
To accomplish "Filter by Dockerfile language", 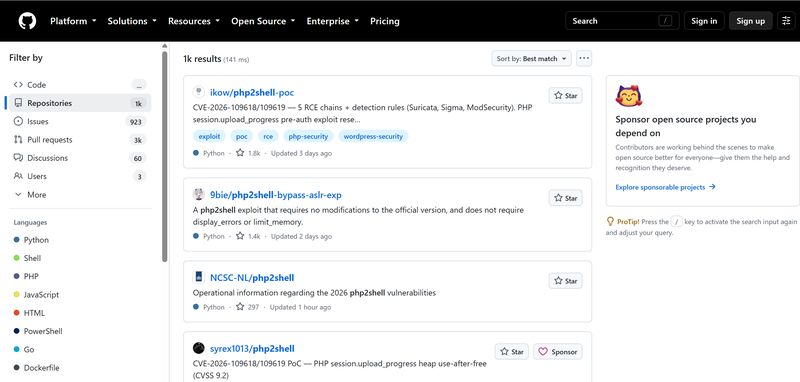I will coord(80,368).
